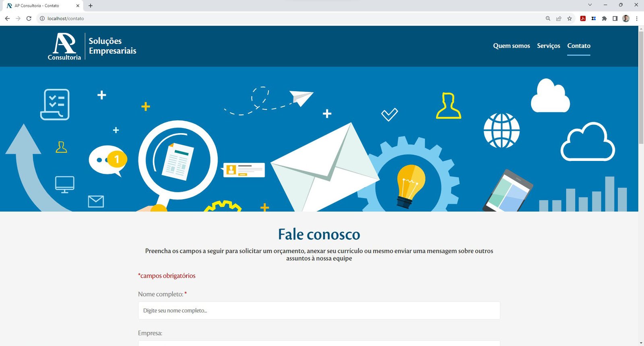Focus the Nome completo input field
This screenshot has width=644, height=346.
coord(319,311)
